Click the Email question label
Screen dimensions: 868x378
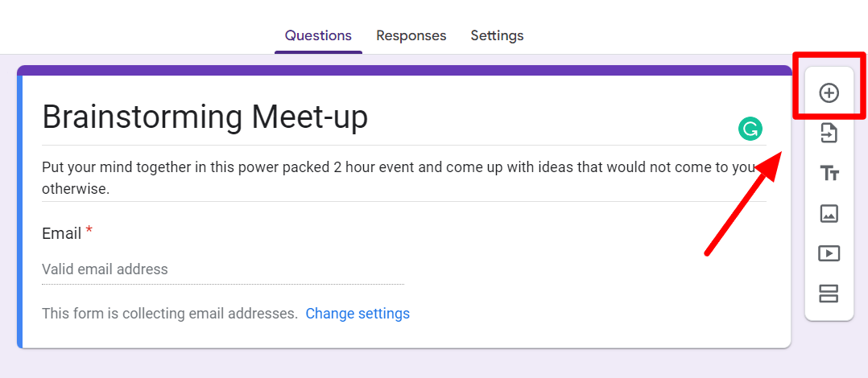pos(61,233)
